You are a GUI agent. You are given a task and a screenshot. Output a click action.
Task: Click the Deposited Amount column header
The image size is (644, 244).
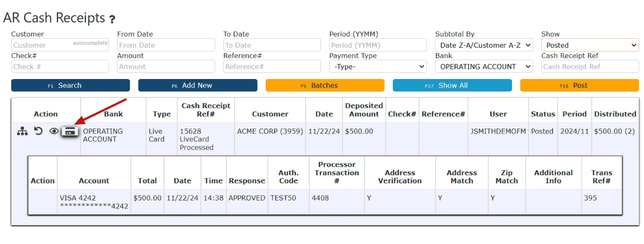pyautogui.click(x=364, y=110)
